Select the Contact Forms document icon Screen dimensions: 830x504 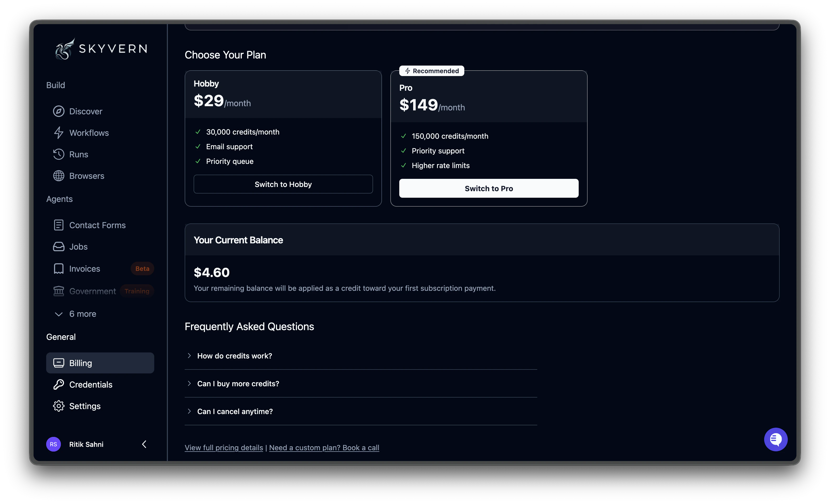[59, 225]
